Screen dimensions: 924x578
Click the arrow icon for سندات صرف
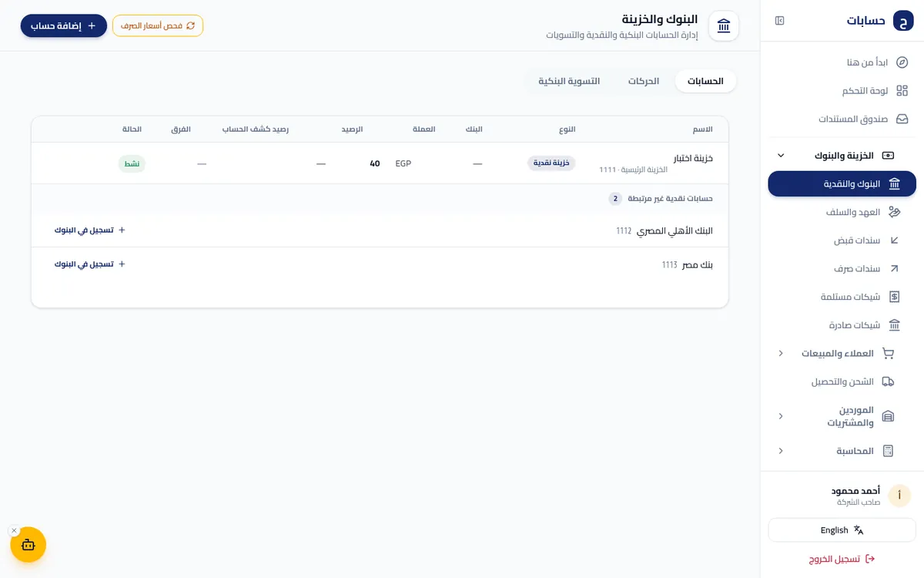click(894, 269)
